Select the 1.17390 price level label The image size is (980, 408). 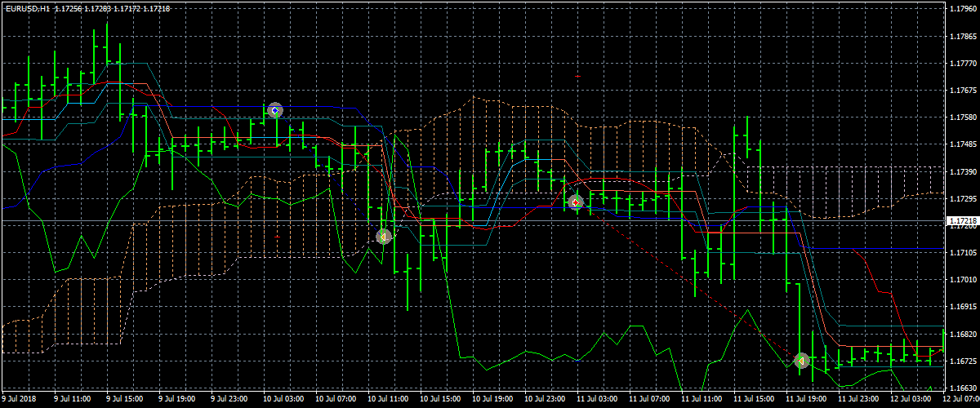pos(964,172)
